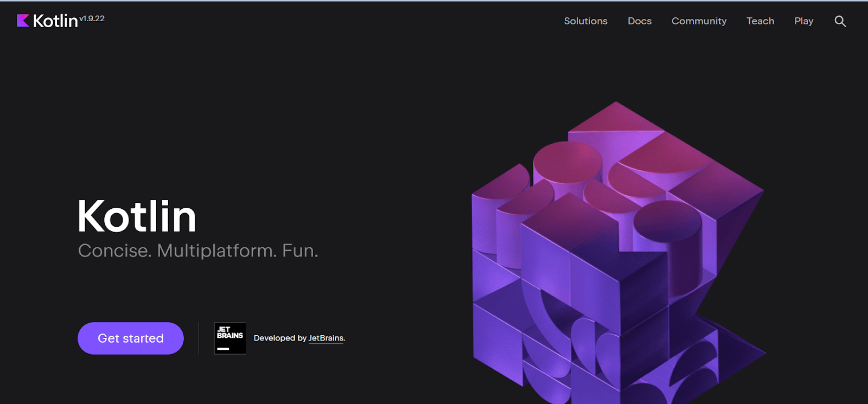Click the large Kotlin hero heading
The width and height of the screenshot is (868, 404).
click(x=137, y=216)
